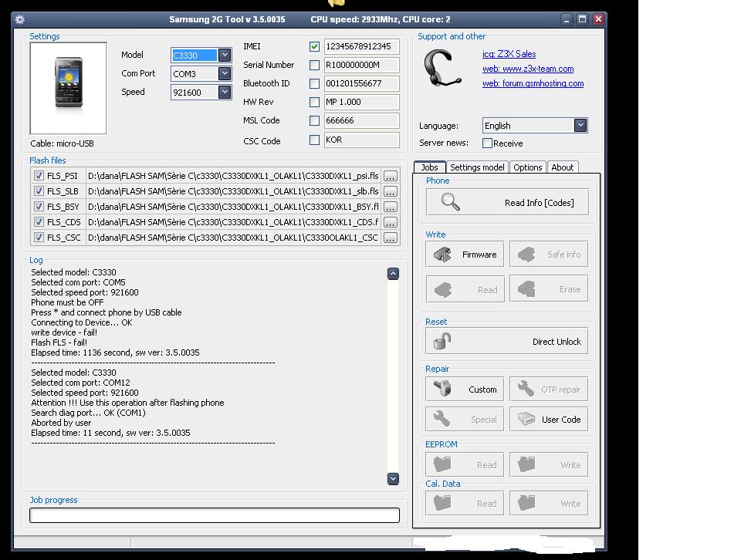Enable the HW Rev checkbox
Screen dimensions: 741x560
pos(314,102)
